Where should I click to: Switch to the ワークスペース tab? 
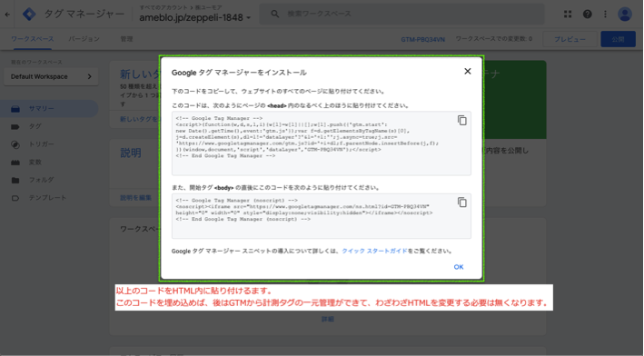[x=32, y=39]
